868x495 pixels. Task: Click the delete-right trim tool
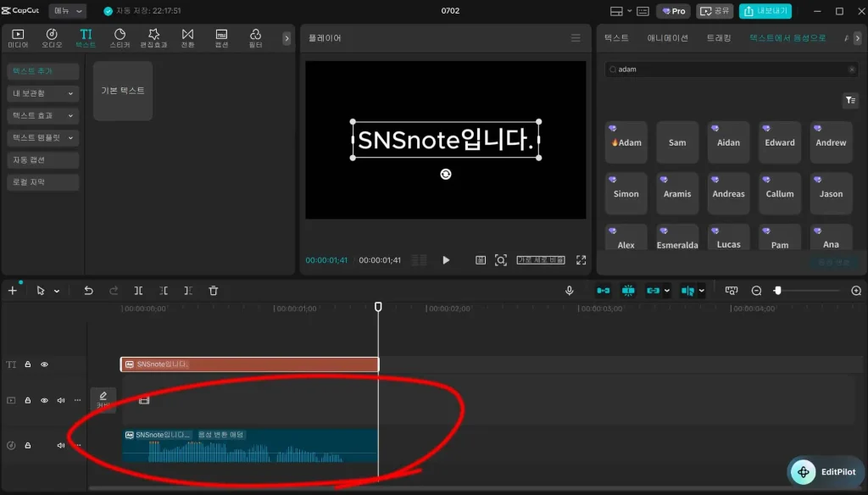point(188,291)
